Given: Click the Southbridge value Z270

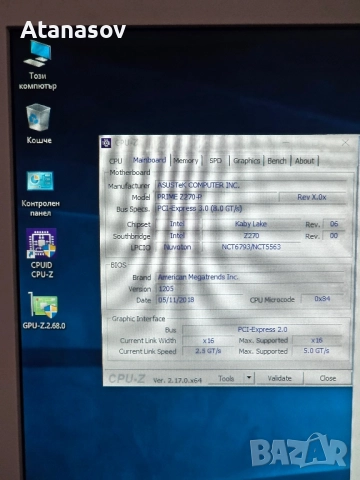Looking at the screenshot, I should click(251, 236).
